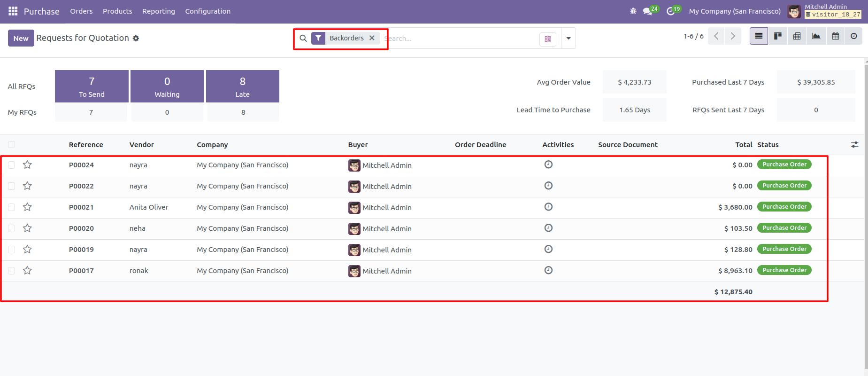Expand the search options dropdown arrow
The height and width of the screenshot is (376, 868).
tap(568, 39)
